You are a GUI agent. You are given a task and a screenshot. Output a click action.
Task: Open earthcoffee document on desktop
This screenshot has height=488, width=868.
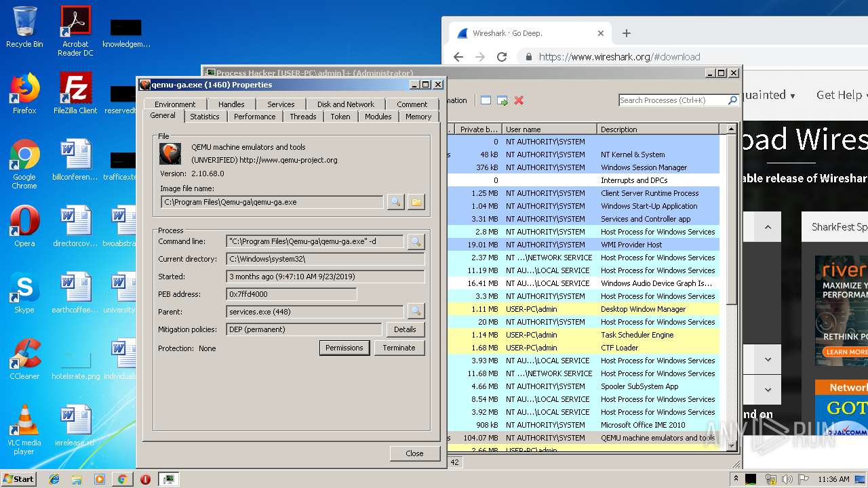tap(75, 292)
